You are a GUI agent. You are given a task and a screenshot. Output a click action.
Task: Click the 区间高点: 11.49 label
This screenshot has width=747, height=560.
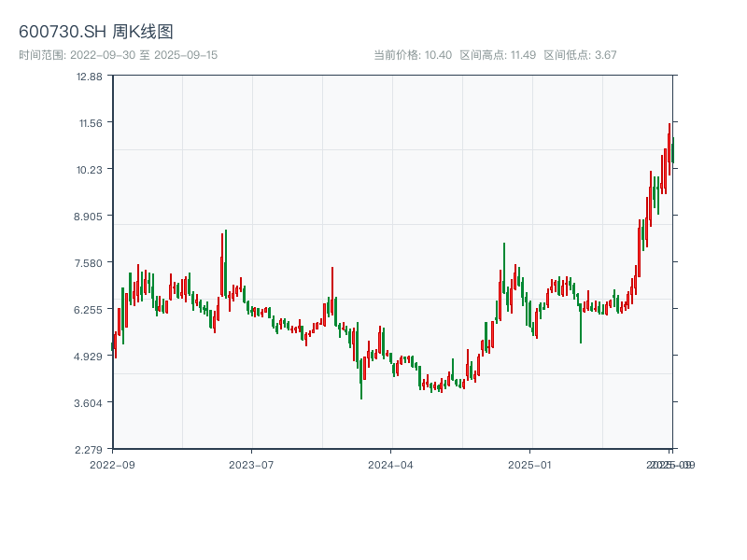coord(498,55)
